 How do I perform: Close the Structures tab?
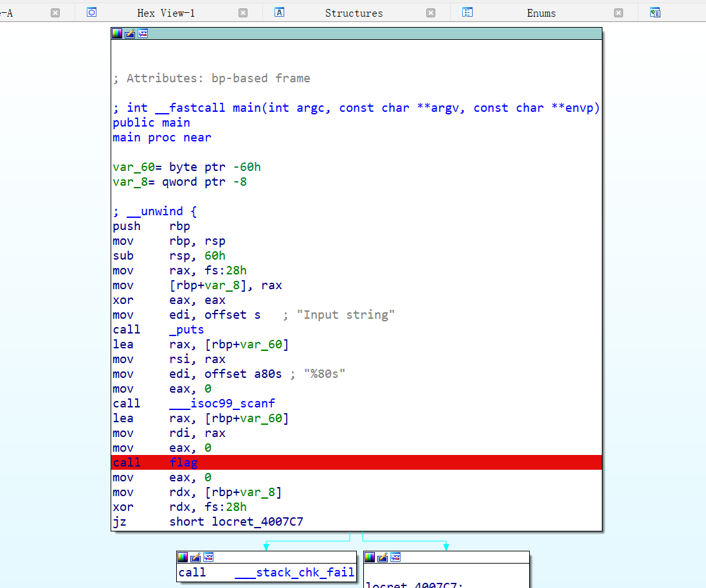431,13
